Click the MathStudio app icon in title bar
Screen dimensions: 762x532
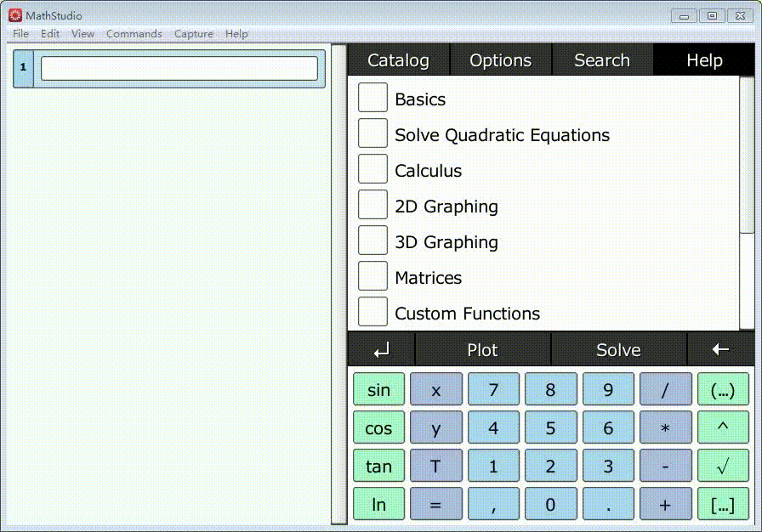pos(15,15)
